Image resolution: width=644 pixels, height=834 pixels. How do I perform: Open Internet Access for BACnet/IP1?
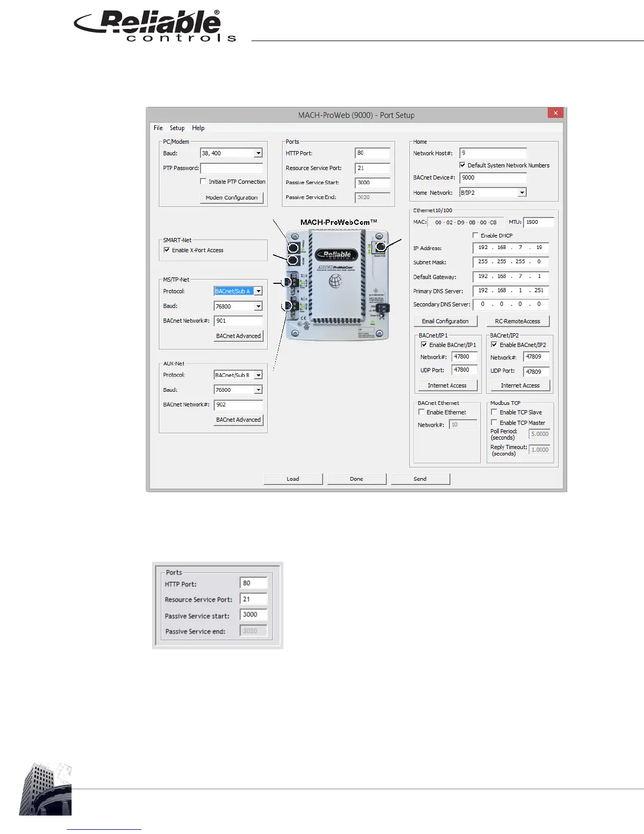[x=447, y=385]
